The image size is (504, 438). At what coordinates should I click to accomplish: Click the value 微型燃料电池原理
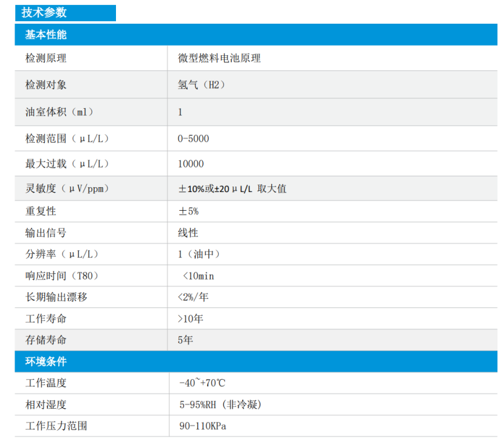coord(219,58)
